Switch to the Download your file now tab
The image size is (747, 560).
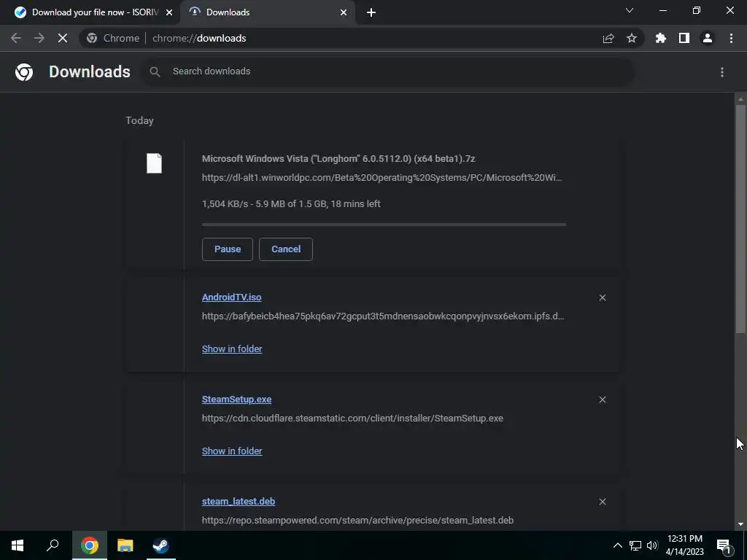tap(90, 12)
